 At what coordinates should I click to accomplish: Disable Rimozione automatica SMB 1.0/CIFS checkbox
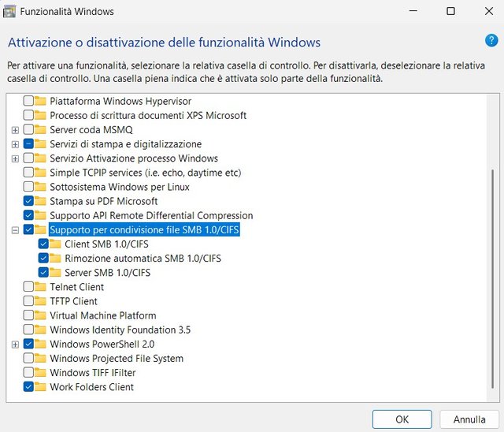point(43,259)
